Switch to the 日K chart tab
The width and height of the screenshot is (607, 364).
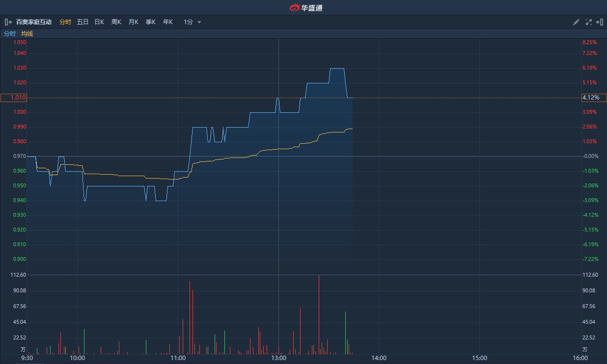point(99,22)
